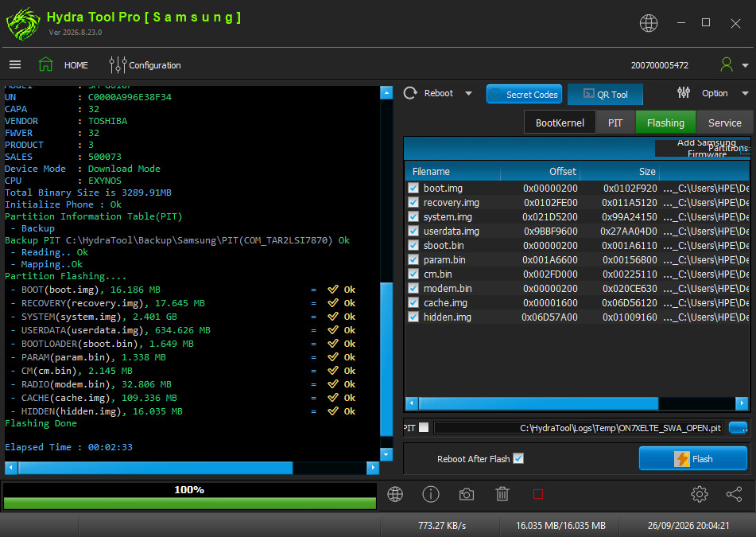Click the Hydra dragon logo

[23, 24]
